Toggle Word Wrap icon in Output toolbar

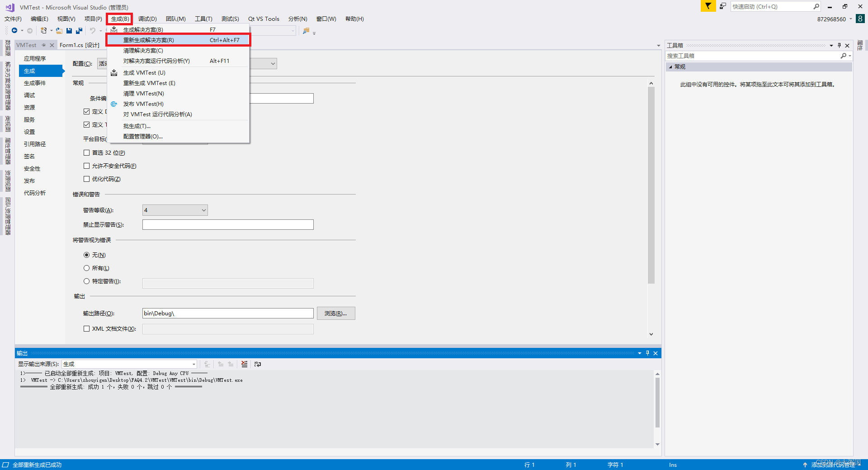[258, 364]
